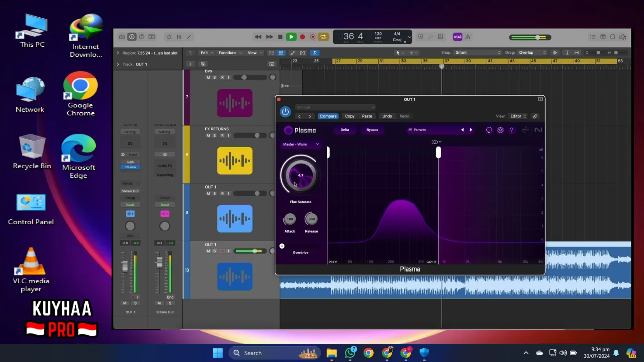Click Copy in the plugin header
Screen dimensions: 644x362
(x=350, y=116)
